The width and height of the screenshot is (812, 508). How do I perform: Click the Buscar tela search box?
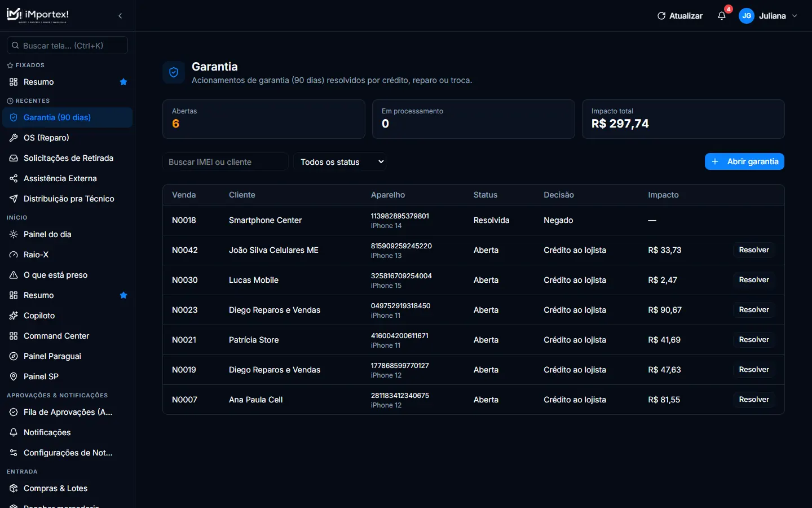pos(67,45)
